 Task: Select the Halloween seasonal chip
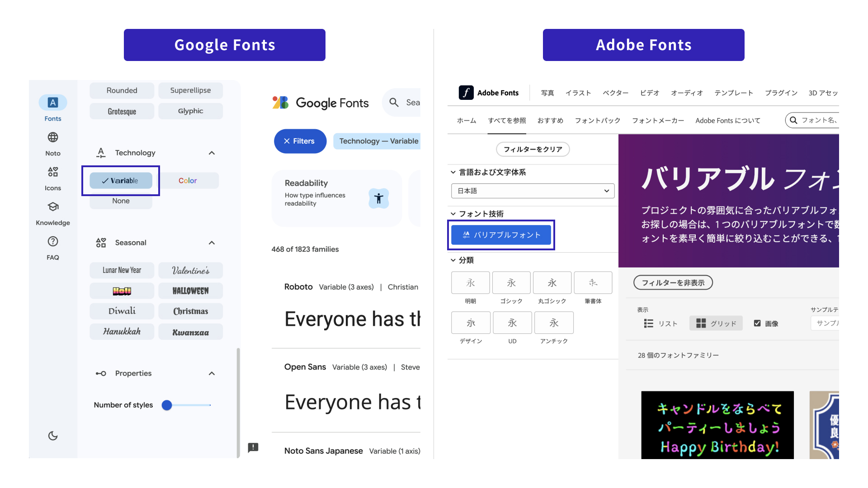coord(190,291)
